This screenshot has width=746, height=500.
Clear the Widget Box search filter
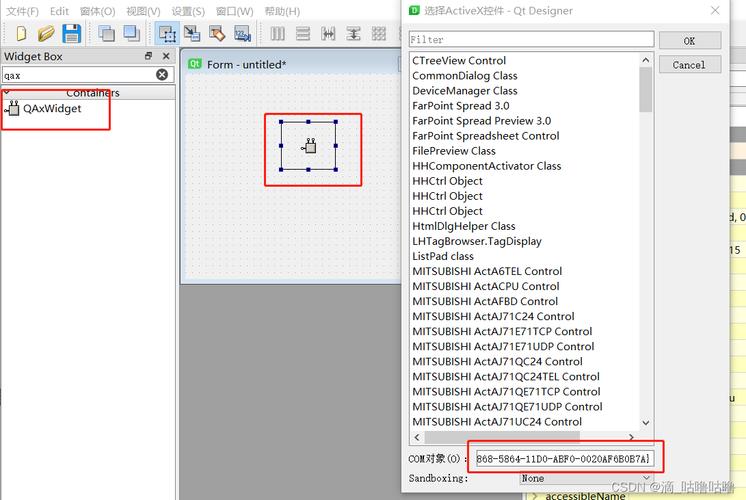[x=162, y=75]
